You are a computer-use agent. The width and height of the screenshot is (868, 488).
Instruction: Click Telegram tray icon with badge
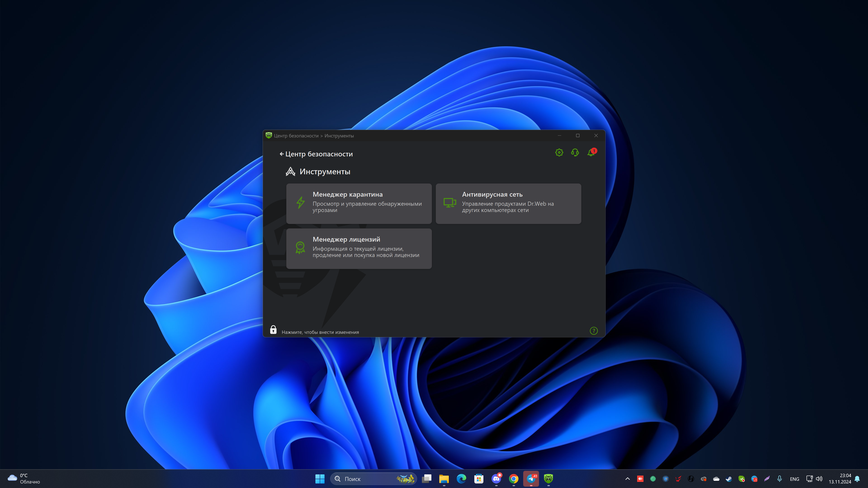(754, 479)
